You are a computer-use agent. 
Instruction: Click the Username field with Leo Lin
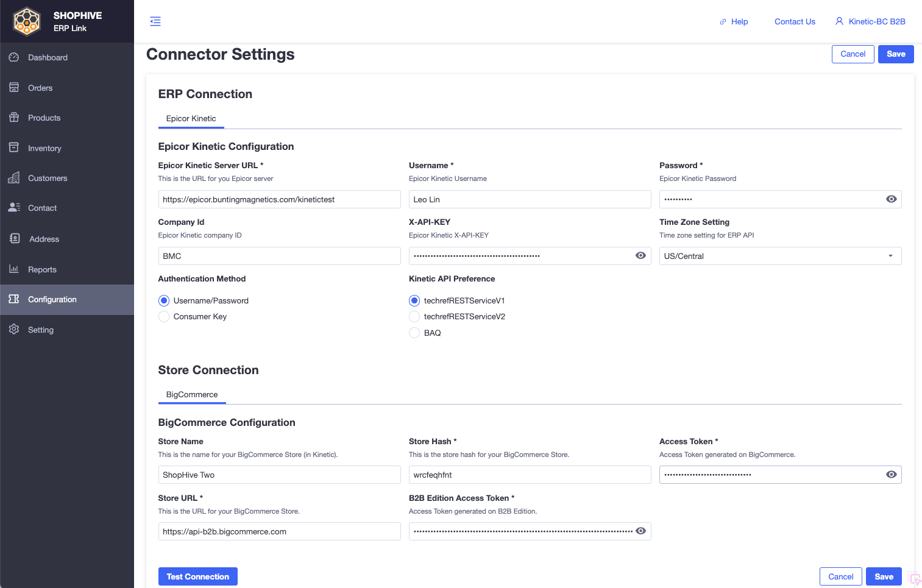530,199
